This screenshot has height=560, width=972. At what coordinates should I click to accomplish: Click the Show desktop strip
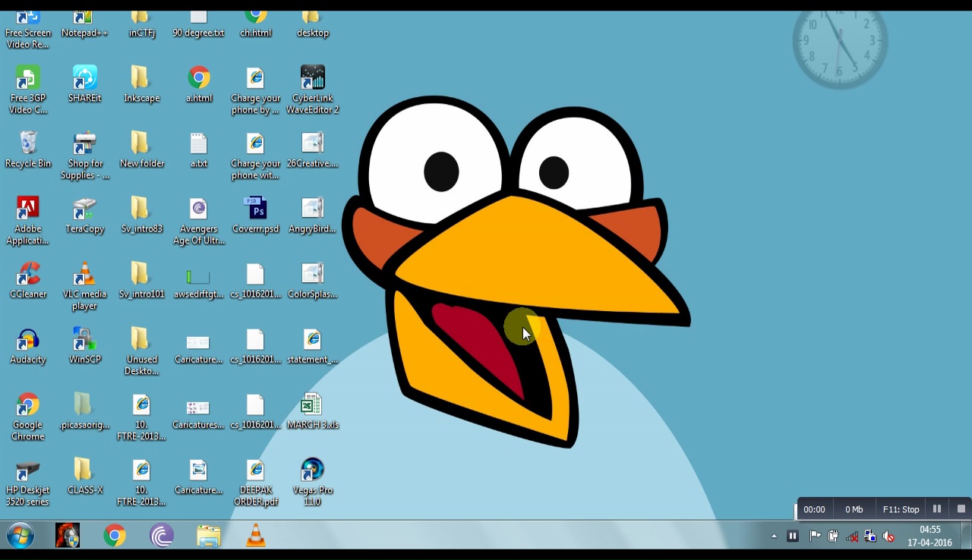[x=966, y=536]
